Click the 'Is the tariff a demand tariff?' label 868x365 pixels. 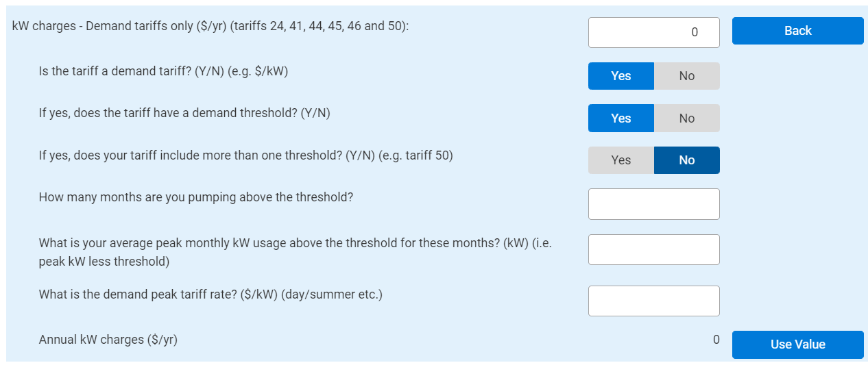coord(163,71)
